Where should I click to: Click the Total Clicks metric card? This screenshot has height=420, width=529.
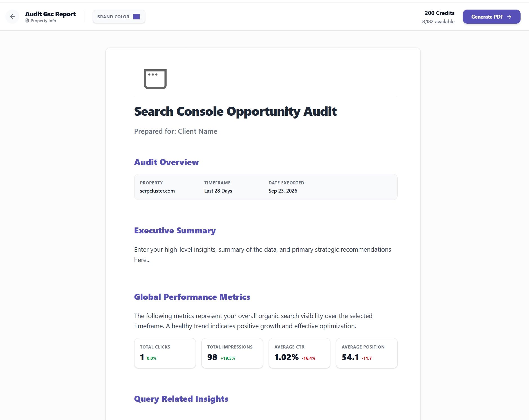coord(165,353)
